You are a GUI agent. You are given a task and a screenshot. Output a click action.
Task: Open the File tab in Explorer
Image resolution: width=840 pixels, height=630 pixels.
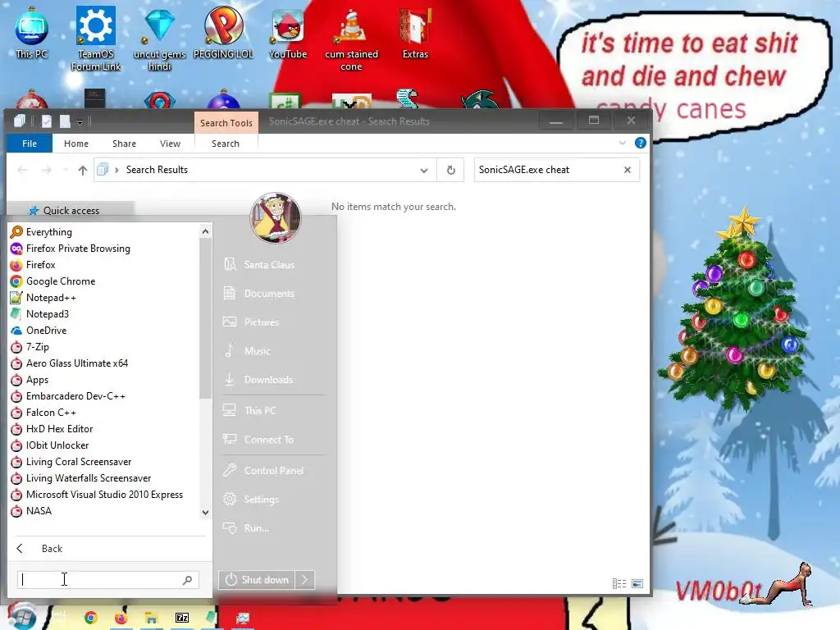click(x=30, y=144)
